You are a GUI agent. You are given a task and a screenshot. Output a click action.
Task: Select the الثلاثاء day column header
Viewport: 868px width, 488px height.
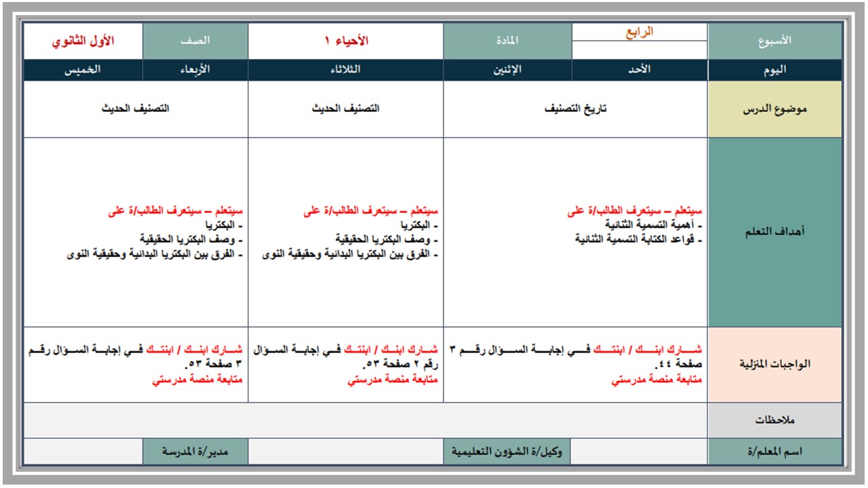[346, 70]
